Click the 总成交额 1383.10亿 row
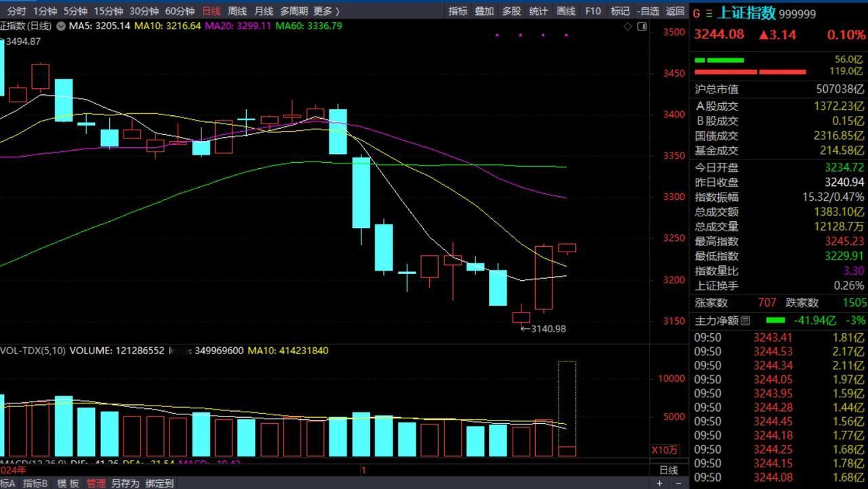Screen dimensions: 868x489 click(x=779, y=212)
